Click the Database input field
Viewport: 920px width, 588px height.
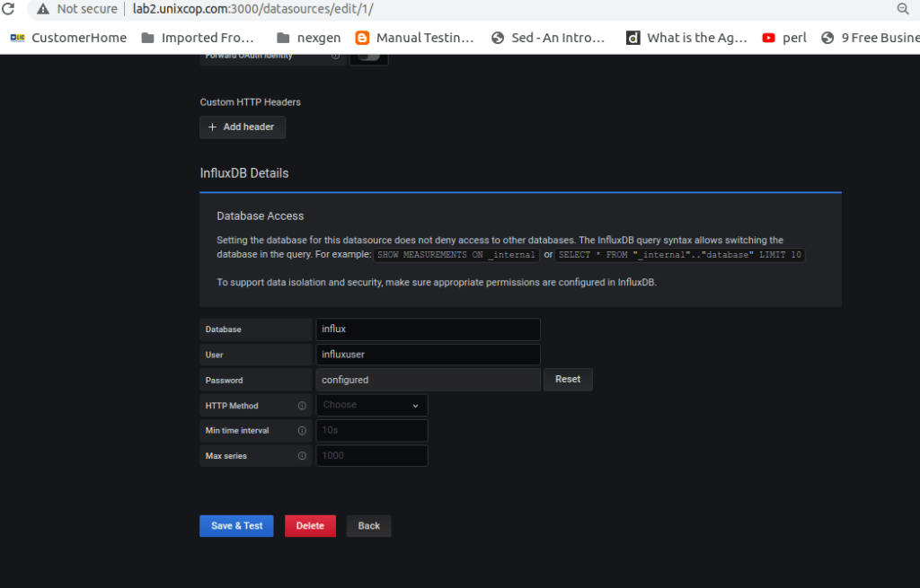428,329
